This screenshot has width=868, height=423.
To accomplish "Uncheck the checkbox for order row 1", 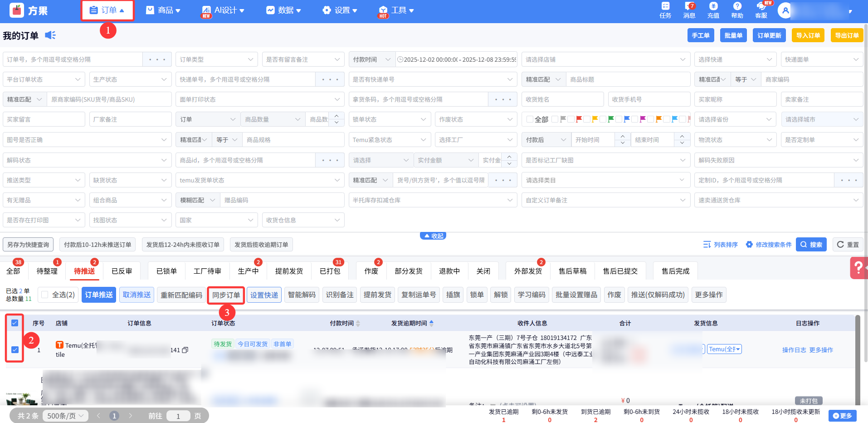I will coord(15,349).
